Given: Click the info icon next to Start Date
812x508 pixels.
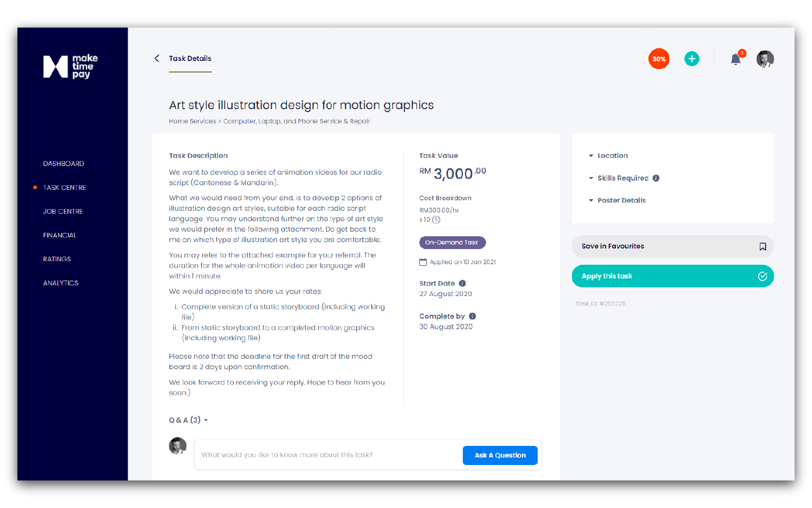Looking at the screenshot, I should (462, 283).
